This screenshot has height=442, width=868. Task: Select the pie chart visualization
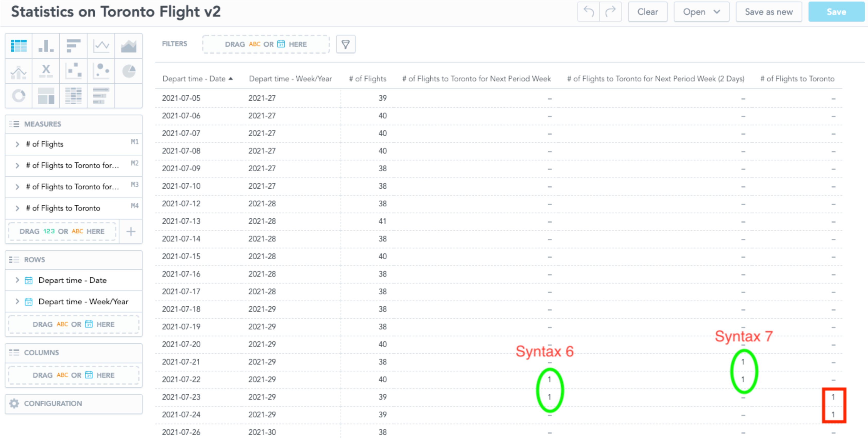coord(128,72)
